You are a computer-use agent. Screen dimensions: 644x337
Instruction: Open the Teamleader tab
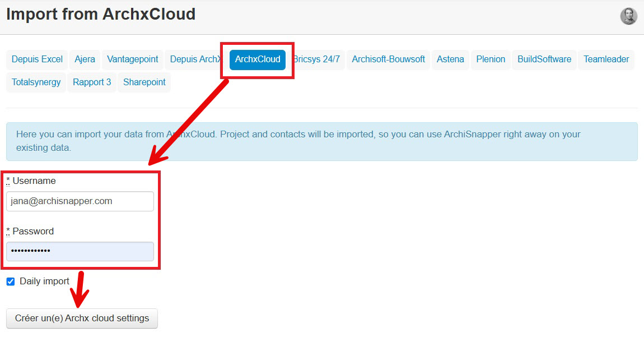(606, 59)
